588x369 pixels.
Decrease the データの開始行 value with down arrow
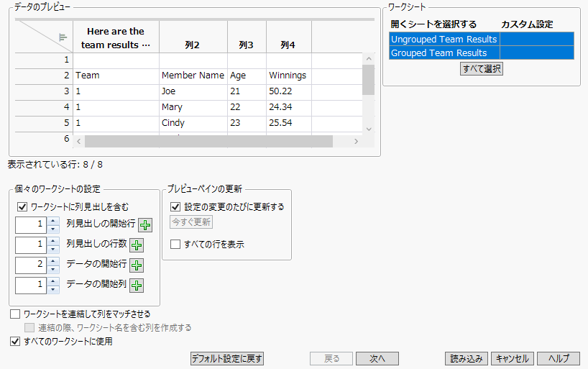click(x=53, y=269)
